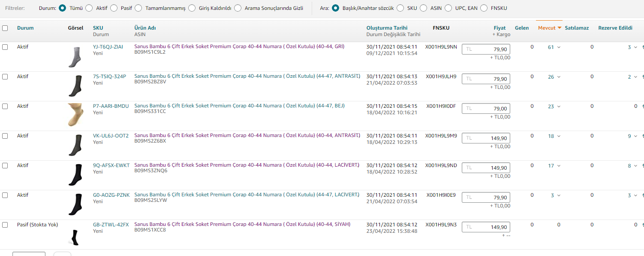Sort by the Durum column header
644x256 pixels.
pyautogui.click(x=25, y=28)
